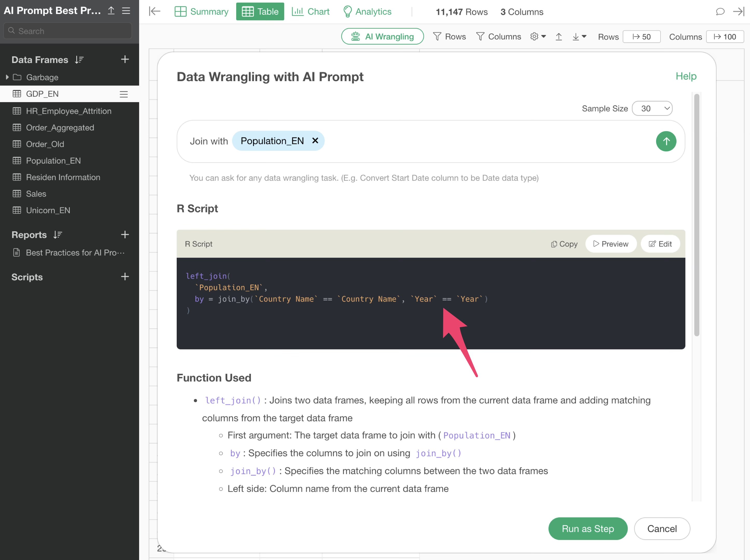The width and height of the screenshot is (750, 560).
Task: Remove the Population_EN tag from prompt
Action: (x=315, y=141)
